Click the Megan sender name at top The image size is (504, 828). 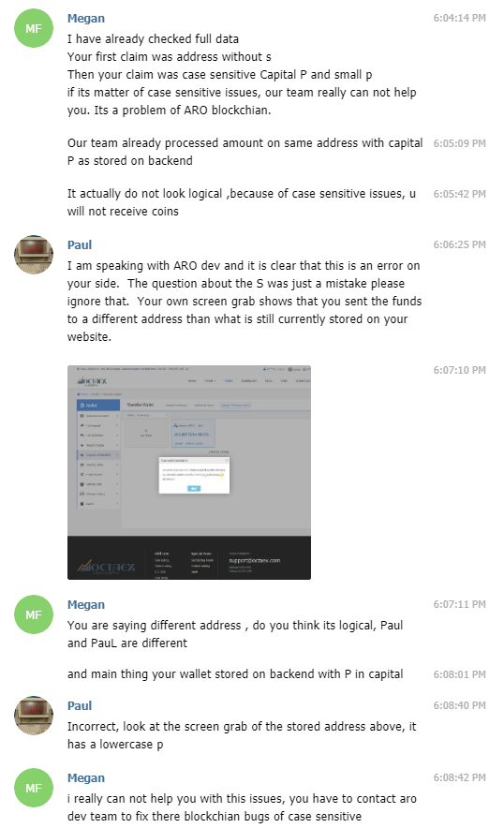(85, 19)
